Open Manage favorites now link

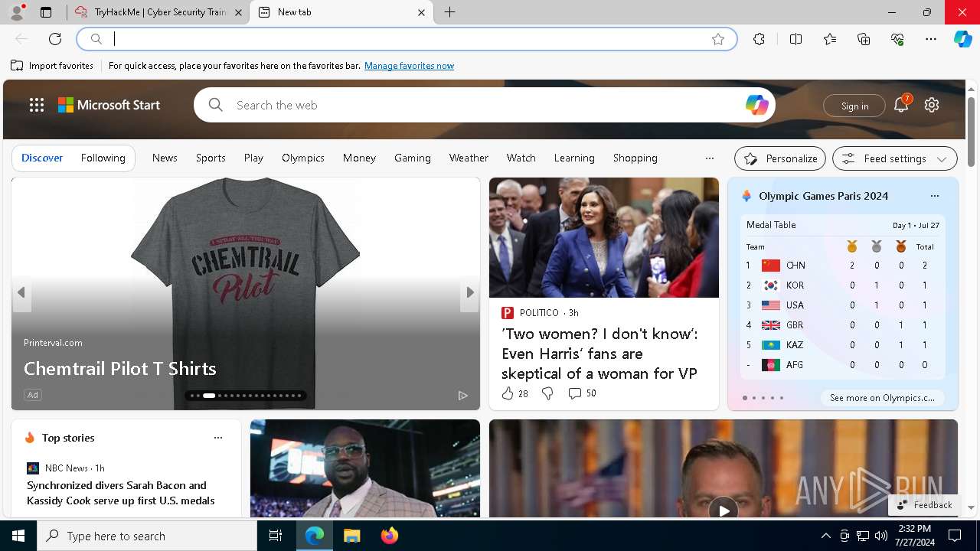(409, 66)
